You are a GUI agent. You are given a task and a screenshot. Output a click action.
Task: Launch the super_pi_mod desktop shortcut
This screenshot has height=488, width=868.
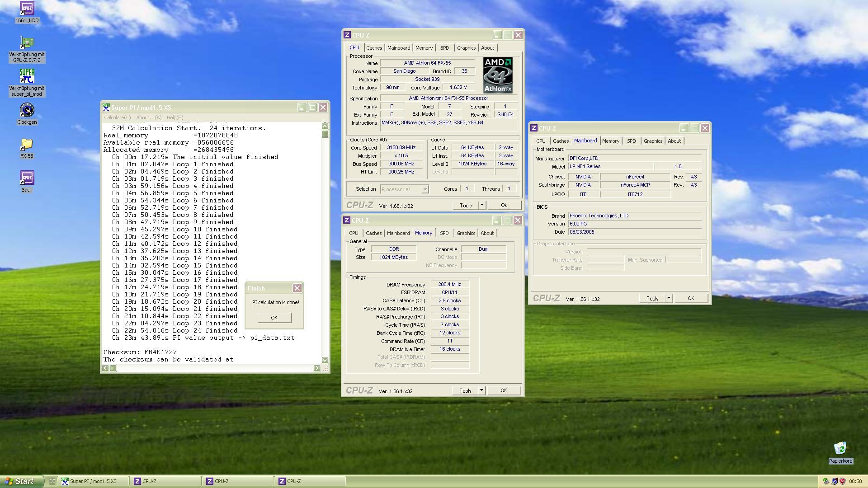tap(27, 76)
